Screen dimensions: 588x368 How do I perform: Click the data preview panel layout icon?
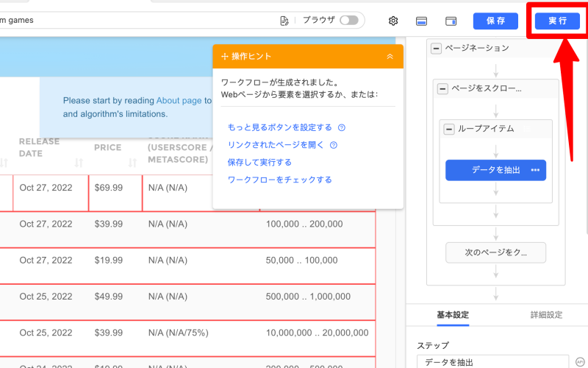tap(422, 21)
